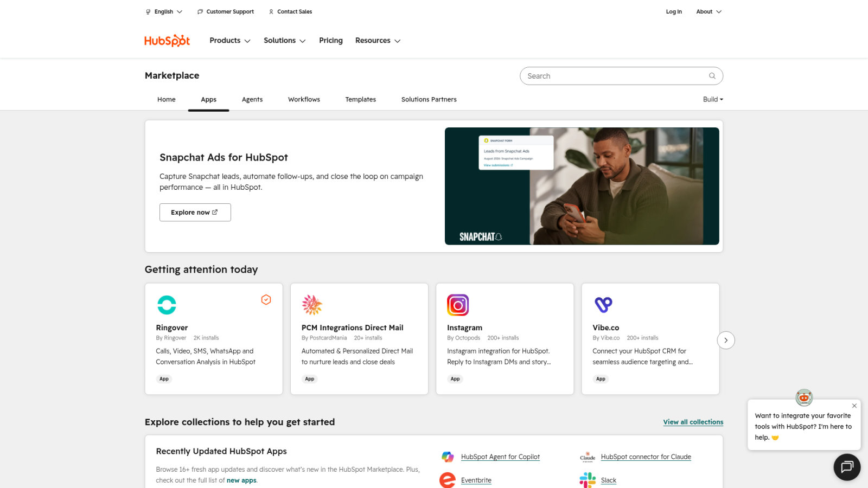Click the Customer Support chat icon

click(200, 12)
